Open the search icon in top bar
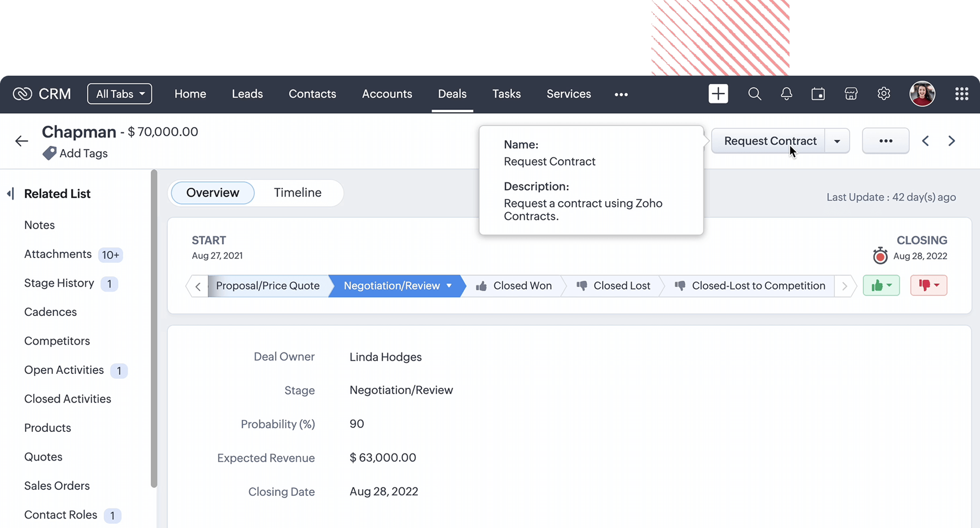Viewport: 980px width, 528px height. (754, 94)
